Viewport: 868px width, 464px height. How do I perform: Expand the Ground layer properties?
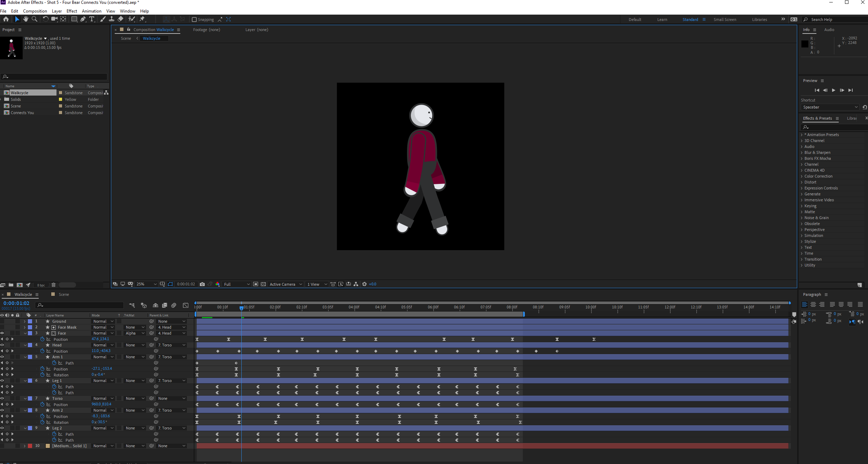pos(24,321)
